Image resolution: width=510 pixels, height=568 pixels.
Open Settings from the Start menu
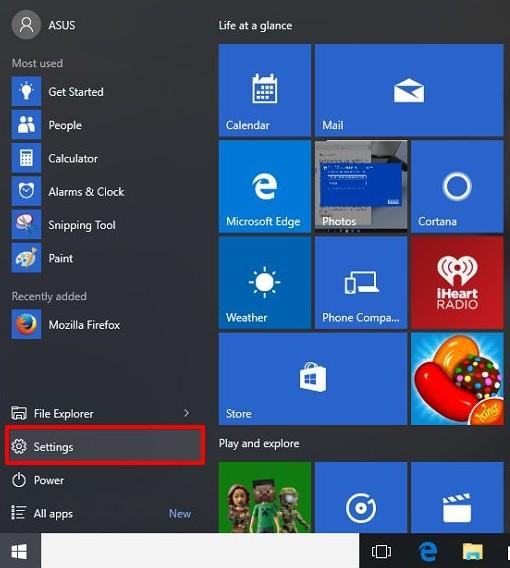105,446
